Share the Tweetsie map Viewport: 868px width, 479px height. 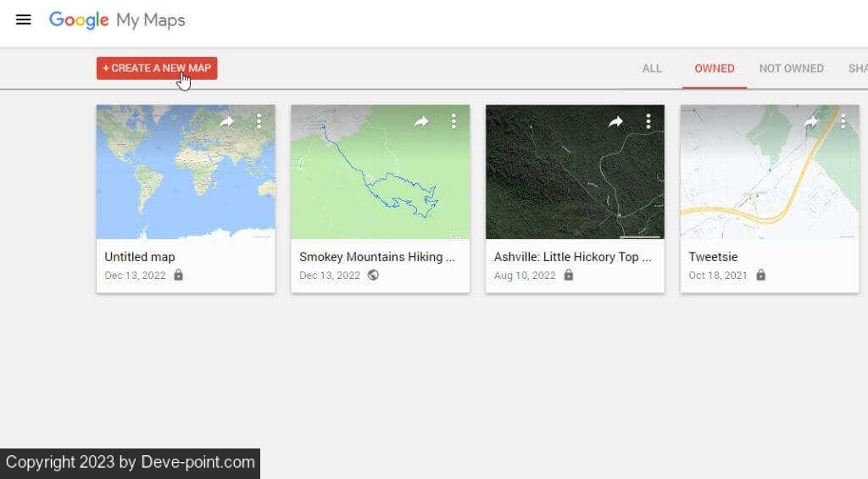tap(810, 122)
